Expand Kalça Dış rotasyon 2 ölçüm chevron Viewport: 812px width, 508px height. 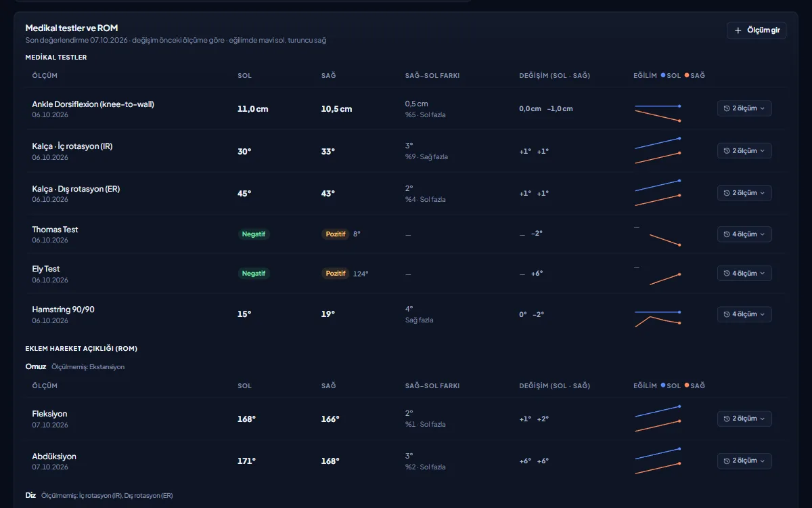pyautogui.click(x=763, y=193)
